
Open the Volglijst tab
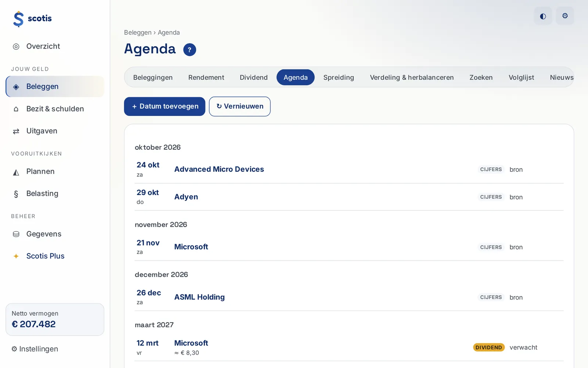[521, 77]
